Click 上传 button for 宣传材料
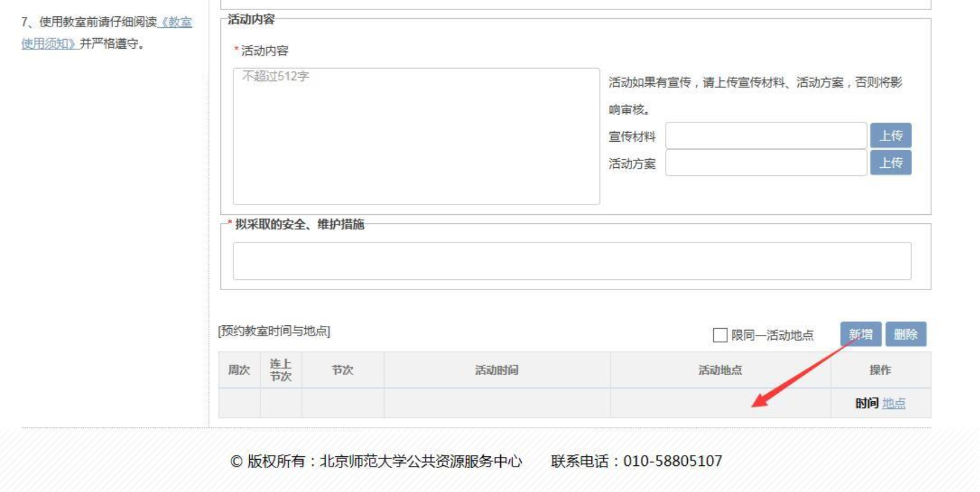 click(890, 136)
